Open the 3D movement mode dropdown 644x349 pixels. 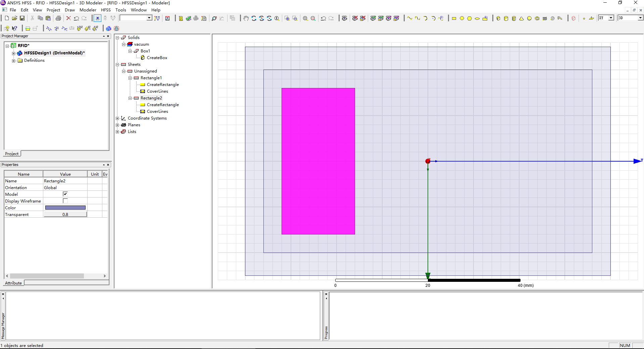[640, 18]
